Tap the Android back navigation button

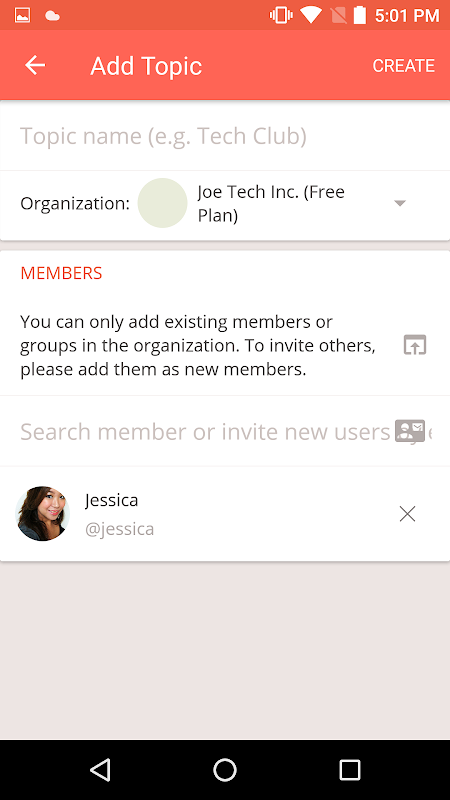pos(101,769)
